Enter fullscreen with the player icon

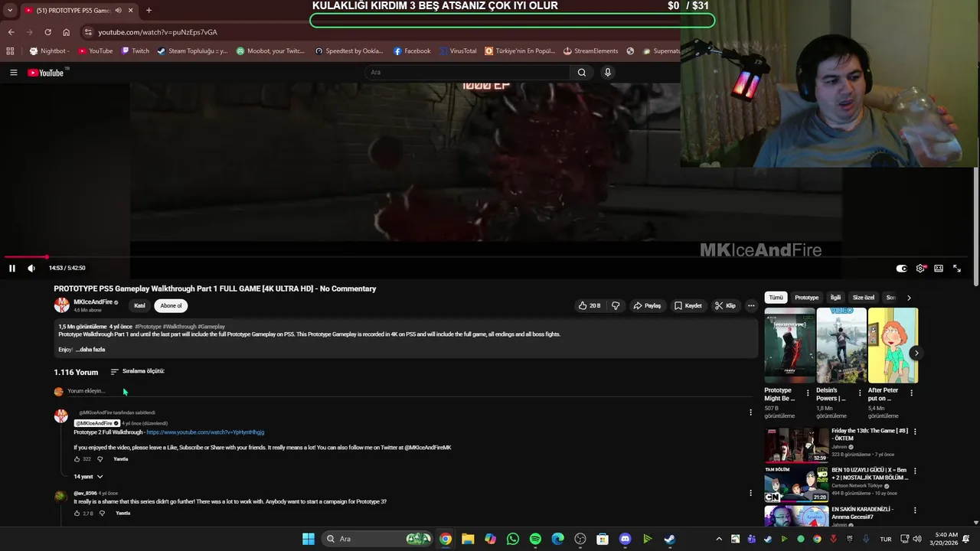[957, 269]
